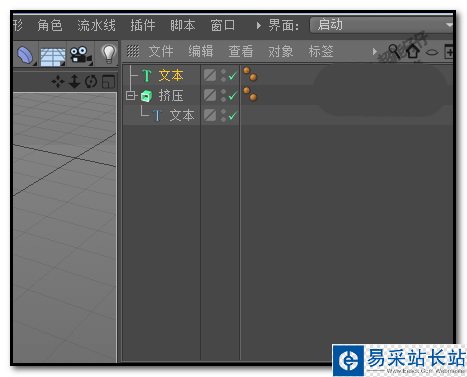Screen dimensions: 467x377
Task: Open the 插件 menu
Action: [143, 26]
